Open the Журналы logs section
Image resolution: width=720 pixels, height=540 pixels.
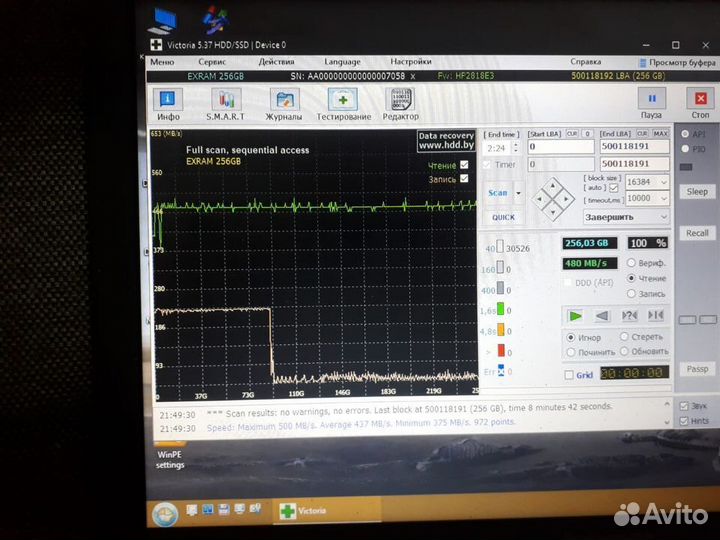pyautogui.click(x=284, y=104)
